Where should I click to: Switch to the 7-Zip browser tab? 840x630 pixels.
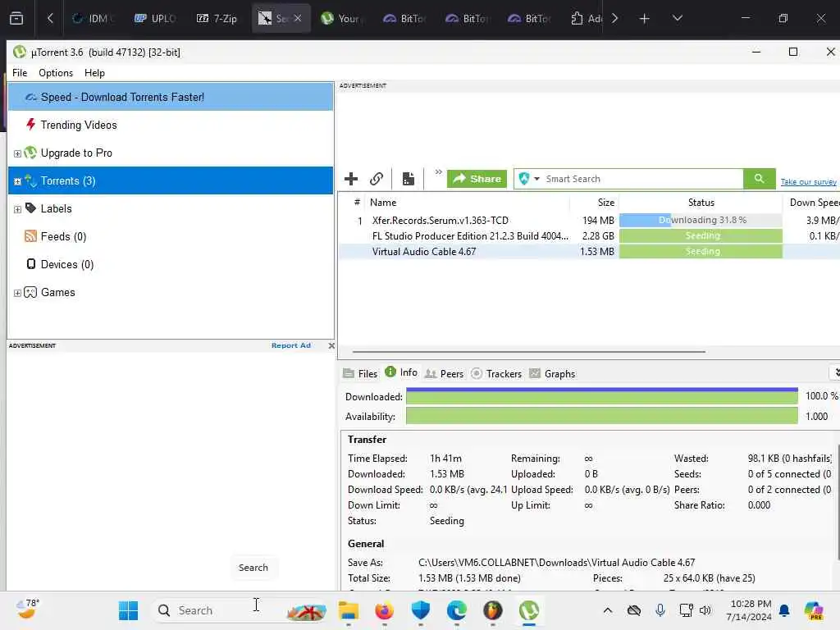pyautogui.click(x=217, y=18)
